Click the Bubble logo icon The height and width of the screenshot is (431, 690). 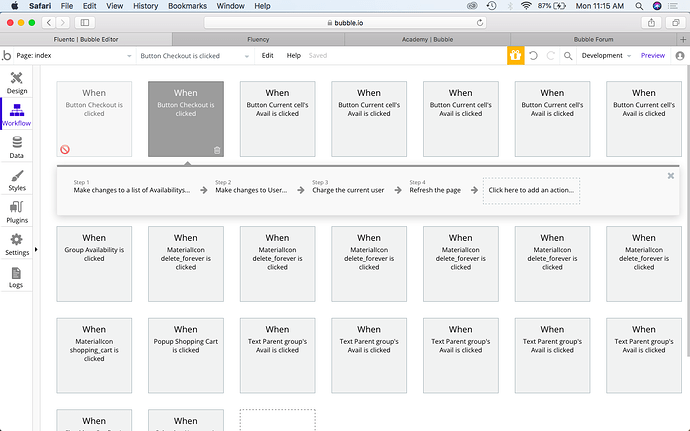7,56
